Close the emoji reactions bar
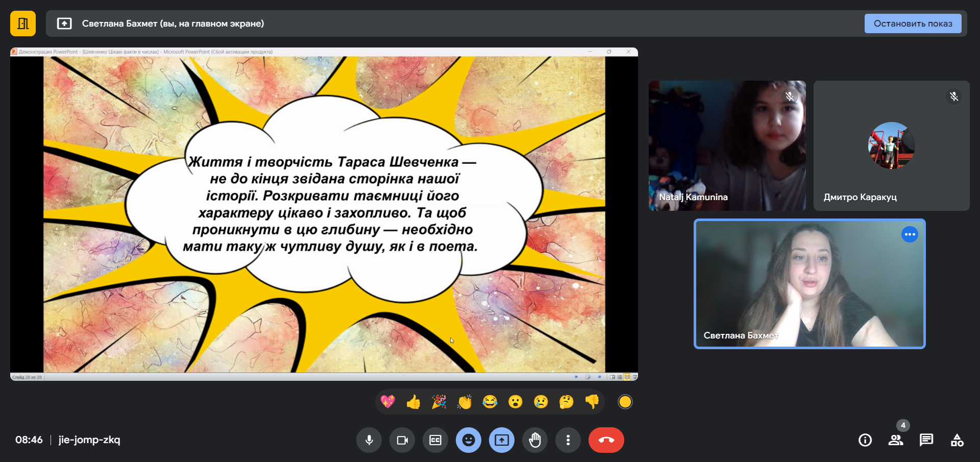Image resolution: width=980 pixels, height=462 pixels. click(x=469, y=440)
